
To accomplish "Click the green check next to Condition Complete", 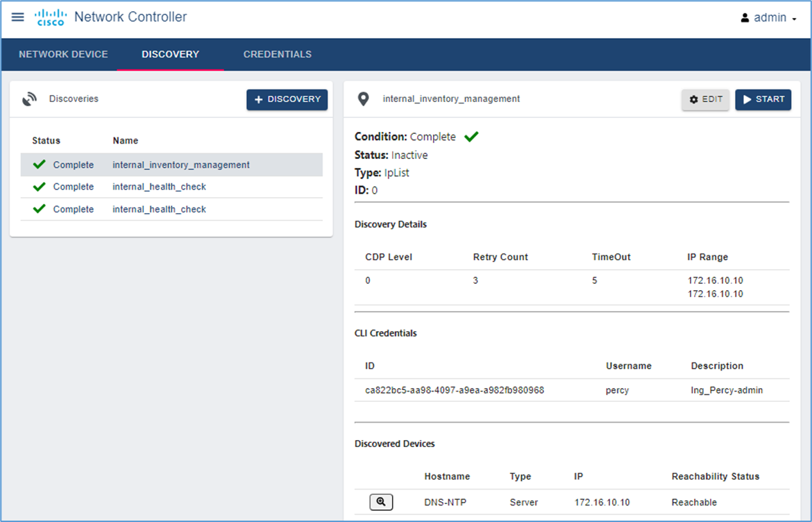I will 471,137.
